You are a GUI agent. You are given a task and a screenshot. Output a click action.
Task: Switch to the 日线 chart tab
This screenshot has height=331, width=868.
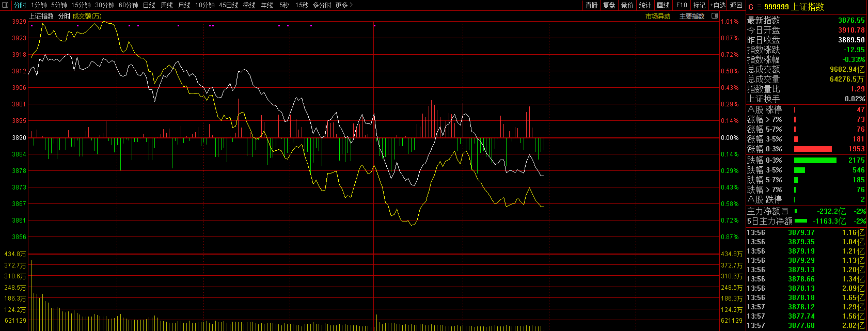[149, 5]
